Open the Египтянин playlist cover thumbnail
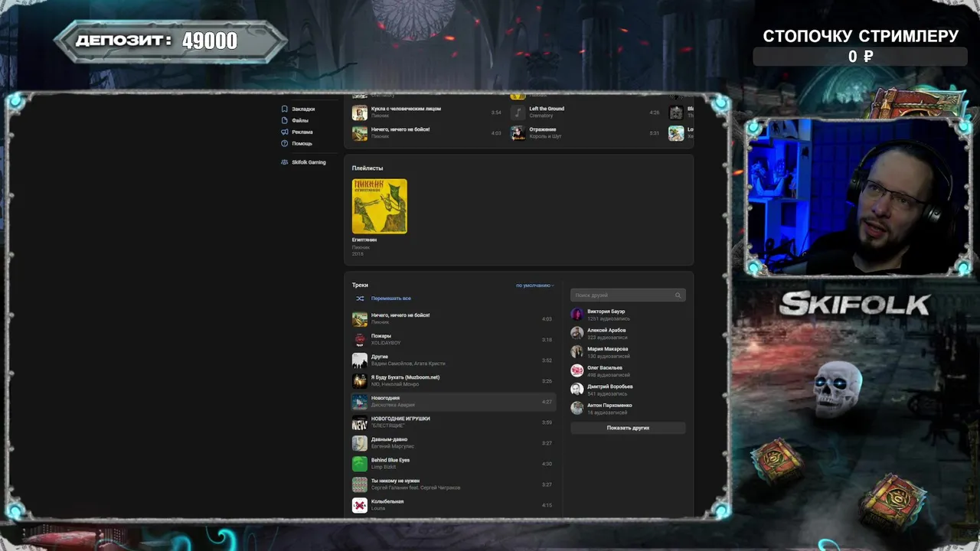980x551 pixels. coord(380,206)
